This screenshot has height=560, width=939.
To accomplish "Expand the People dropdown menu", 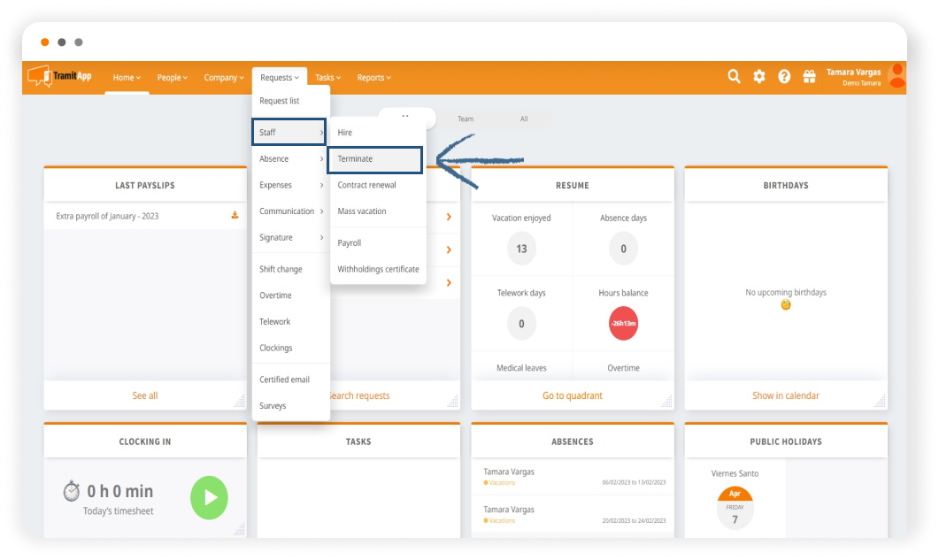I will click(x=172, y=78).
